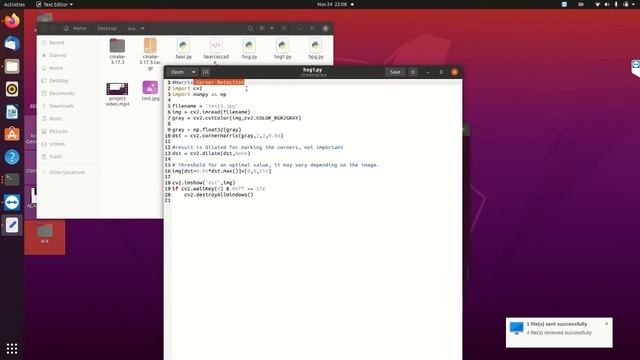Image resolution: width=640 pixels, height=360 pixels.
Task: Click 'import cv2' on line 2
Action: point(187,88)
